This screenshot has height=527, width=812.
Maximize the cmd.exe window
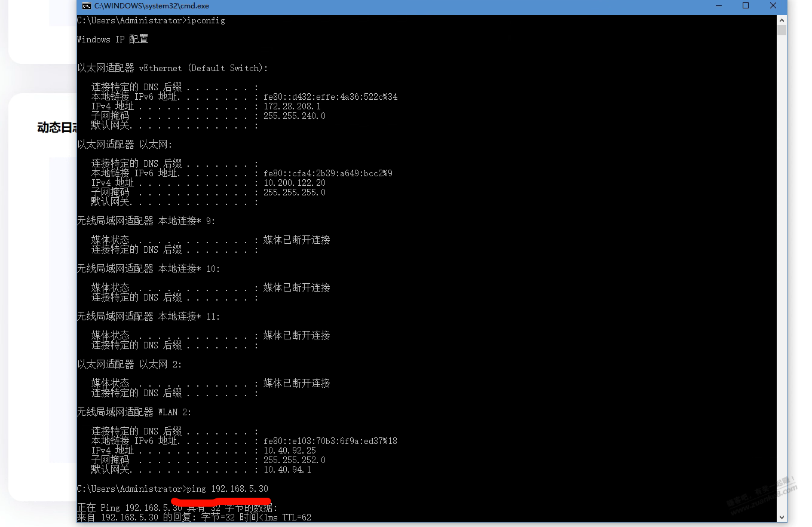click(746, 6)
